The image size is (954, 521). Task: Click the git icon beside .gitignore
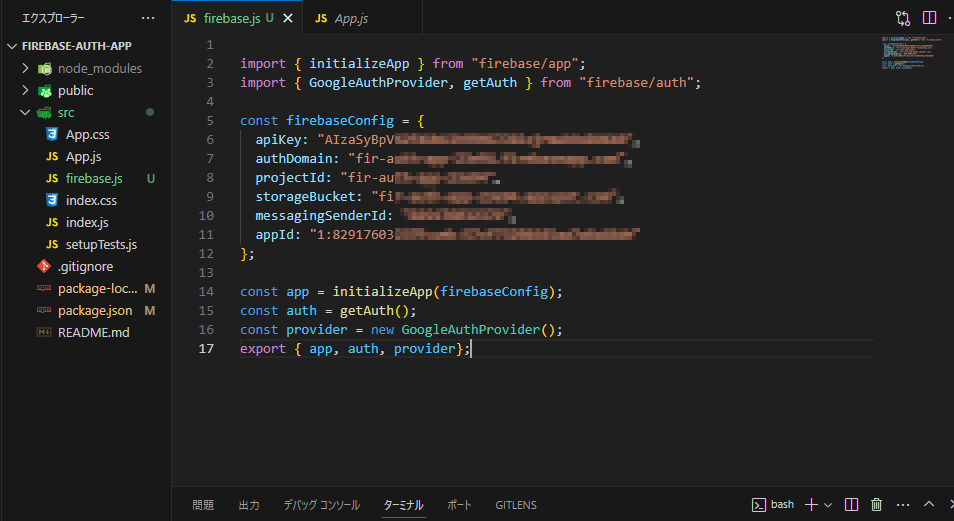coord(44,266)
